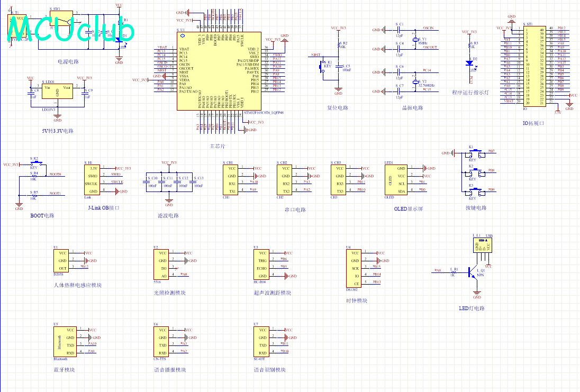The image size is (580, 392).
Task: Select the S_ST1 40-pin IO header
Action: click(534, 67)
